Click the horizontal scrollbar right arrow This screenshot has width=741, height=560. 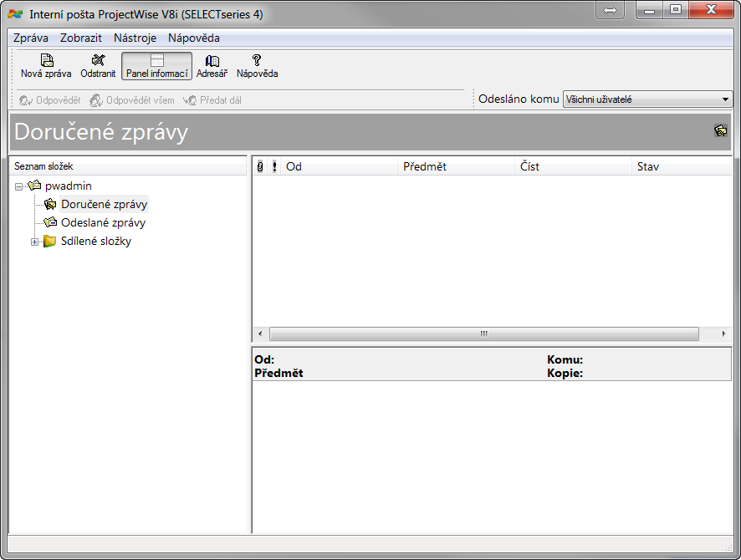coord(723,333)
